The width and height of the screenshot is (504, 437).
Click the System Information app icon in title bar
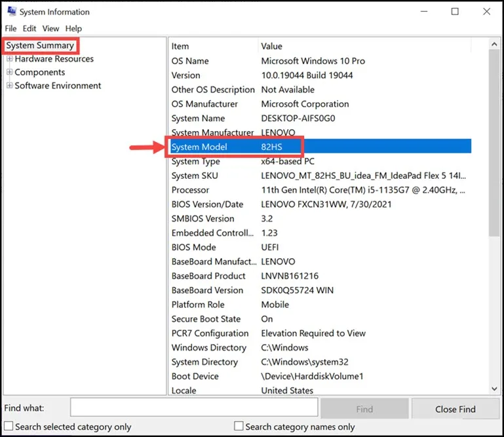click(12, 11)
